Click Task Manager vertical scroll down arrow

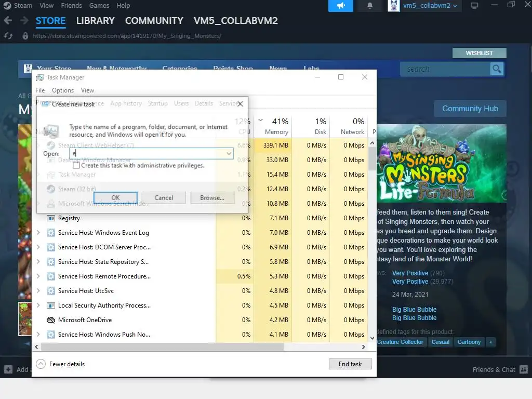pyautogui.click(x=372, y=338)
